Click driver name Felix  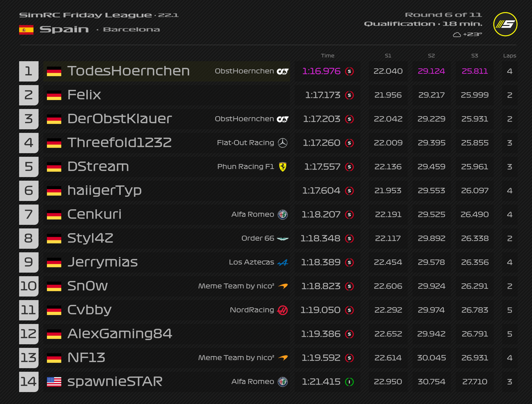click(x=84, y=95)
